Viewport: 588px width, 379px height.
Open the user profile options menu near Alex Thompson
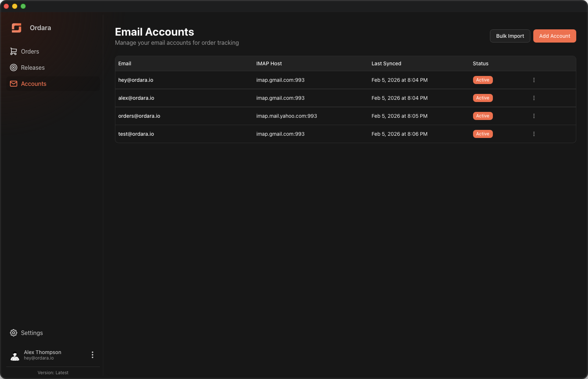pos(93,355)
